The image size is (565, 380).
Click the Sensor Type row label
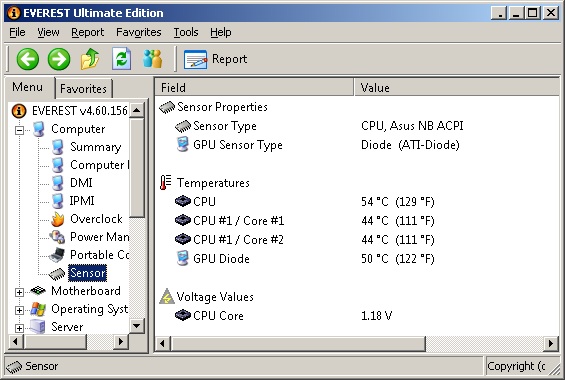pos(225,126)
